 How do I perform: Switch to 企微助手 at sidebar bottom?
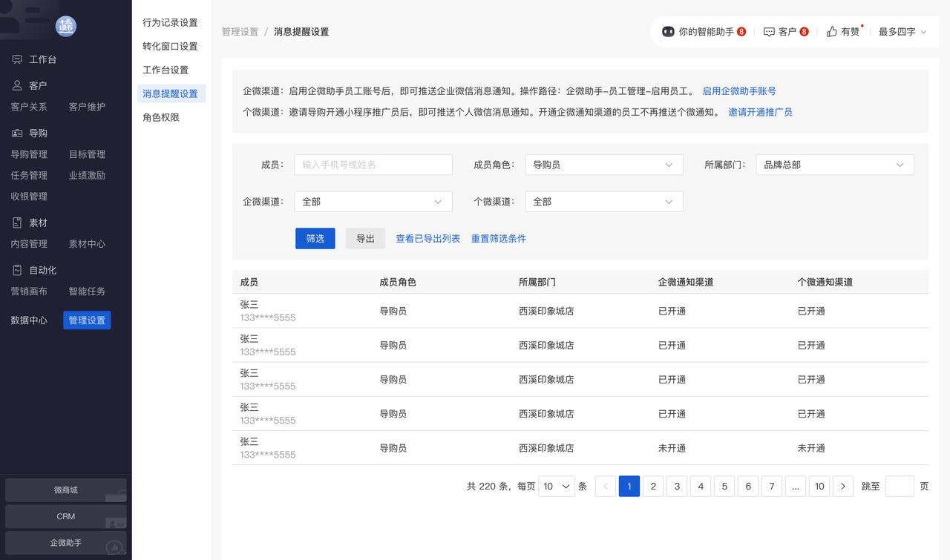(x=66, y=543)
